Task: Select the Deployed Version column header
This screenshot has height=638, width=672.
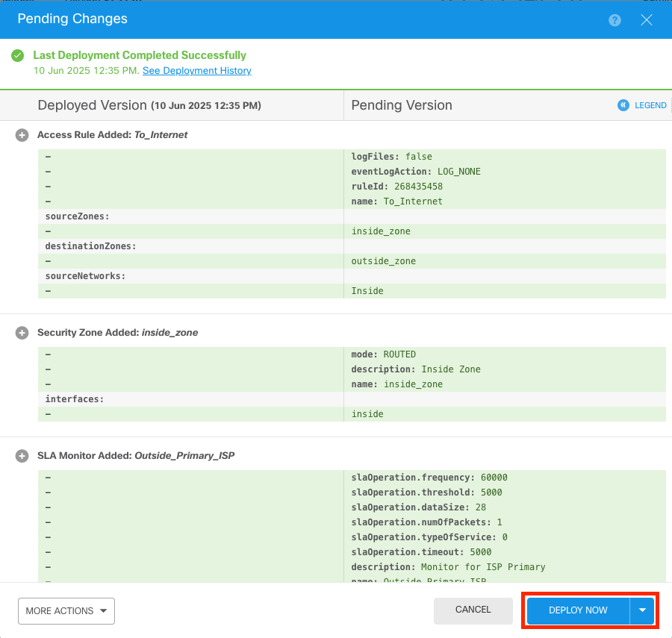Action: 149,105
